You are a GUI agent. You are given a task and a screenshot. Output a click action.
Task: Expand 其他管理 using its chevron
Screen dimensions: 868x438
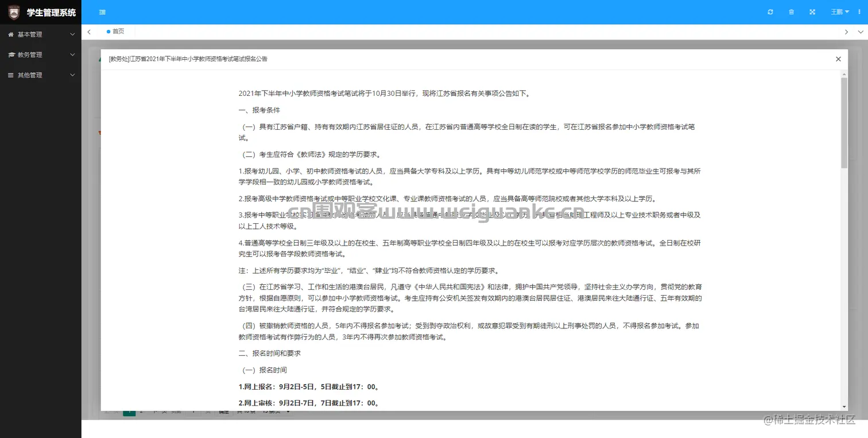[x=72, y=75]
